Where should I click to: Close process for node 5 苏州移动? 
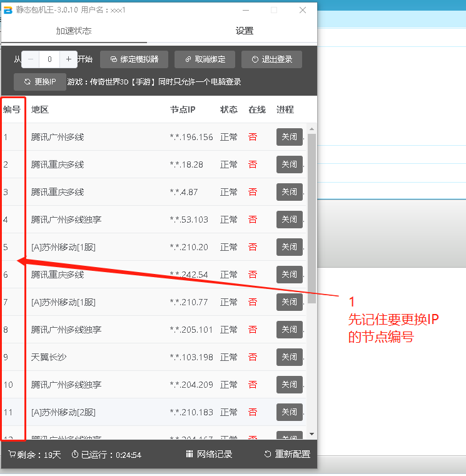click(289, 247)
